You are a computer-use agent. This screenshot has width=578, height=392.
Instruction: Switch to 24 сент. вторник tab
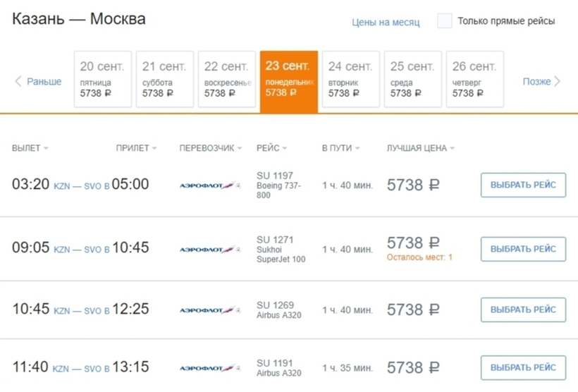coord(350,79)
